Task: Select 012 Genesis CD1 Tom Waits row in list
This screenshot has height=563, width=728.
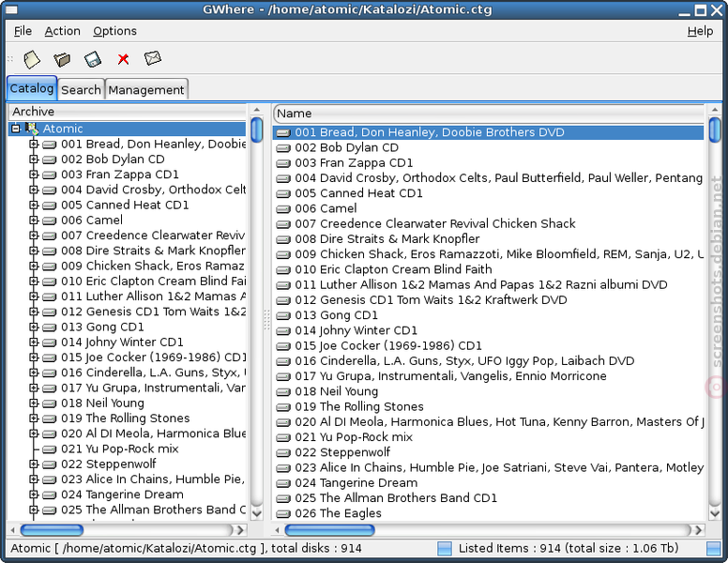Action: pyautogui.click(x=489, y=299)
